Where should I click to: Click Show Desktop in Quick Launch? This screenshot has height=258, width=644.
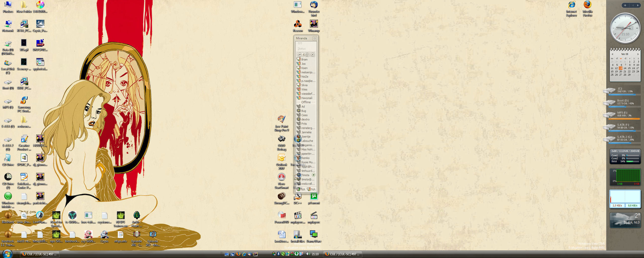(x=227, y=254)
